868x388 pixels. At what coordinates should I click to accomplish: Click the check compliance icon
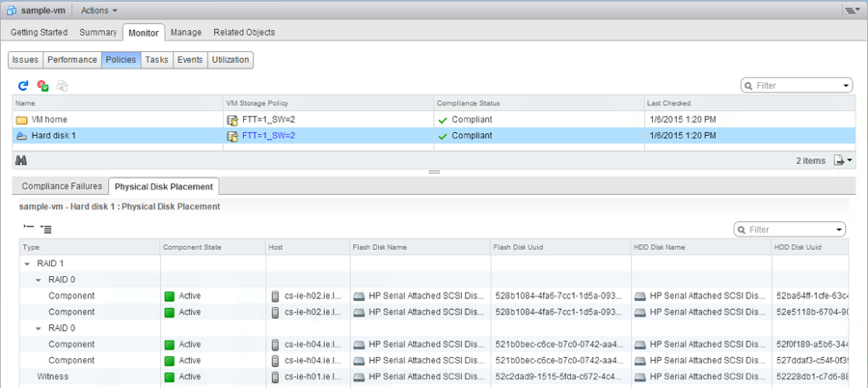(x=42, y=86)
